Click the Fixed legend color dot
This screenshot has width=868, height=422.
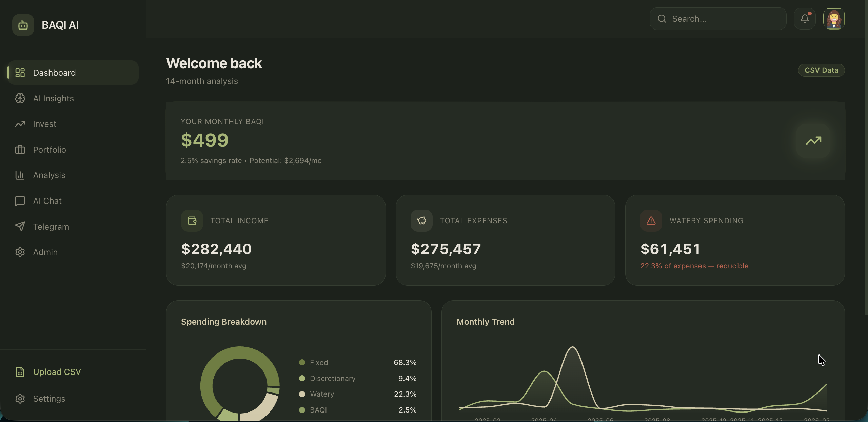click(302, 362)
